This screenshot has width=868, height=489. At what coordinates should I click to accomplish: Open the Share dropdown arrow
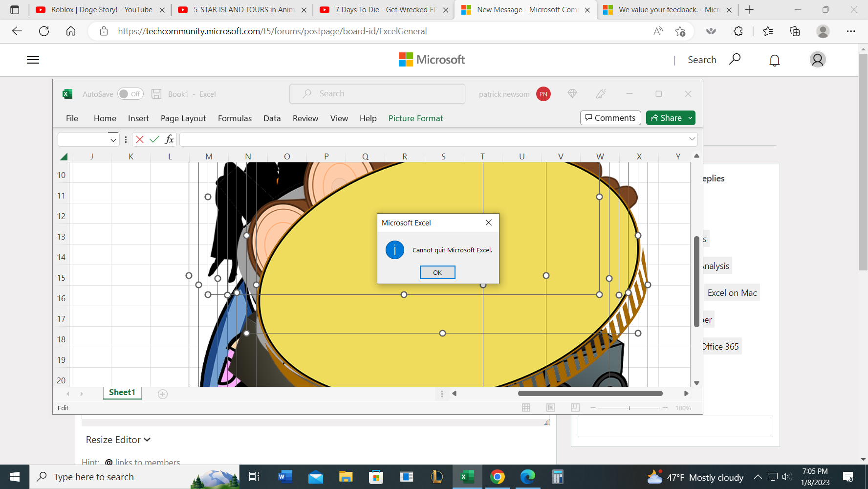pyautogui.click(x=690, y=118)
